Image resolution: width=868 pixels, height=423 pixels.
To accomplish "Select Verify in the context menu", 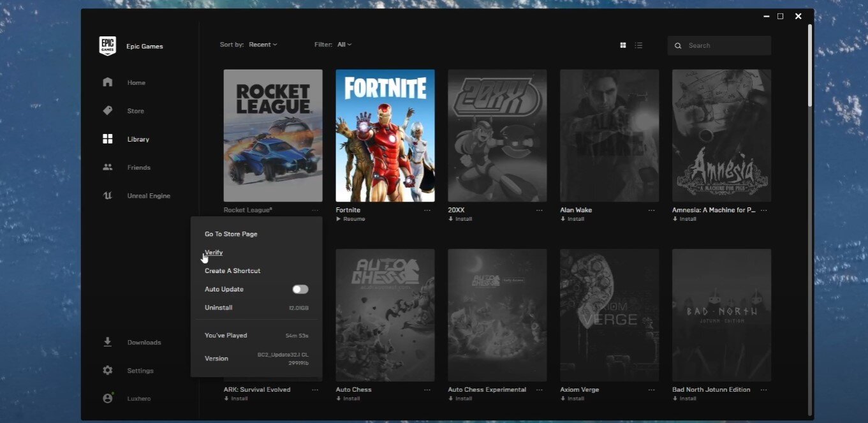I will pos(214,253).
